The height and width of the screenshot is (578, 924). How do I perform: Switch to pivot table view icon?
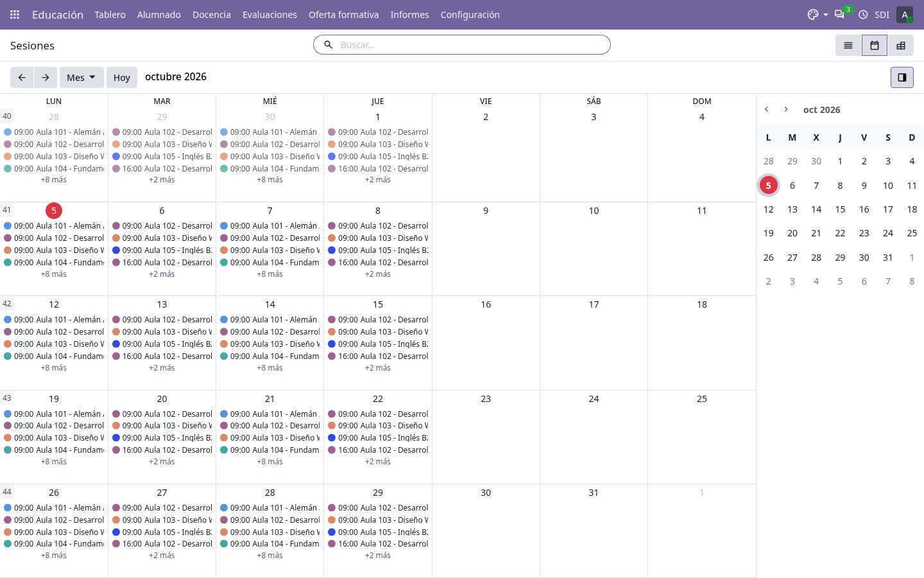tap(901, 45)
